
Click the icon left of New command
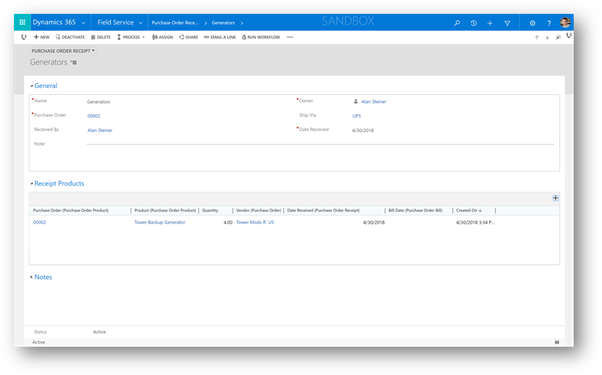click(x=24, y=37)
